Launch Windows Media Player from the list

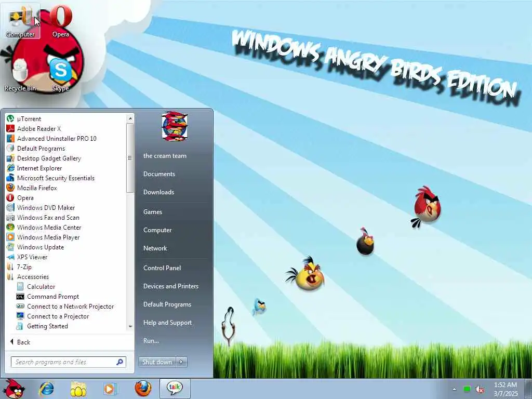pos(43,237)
